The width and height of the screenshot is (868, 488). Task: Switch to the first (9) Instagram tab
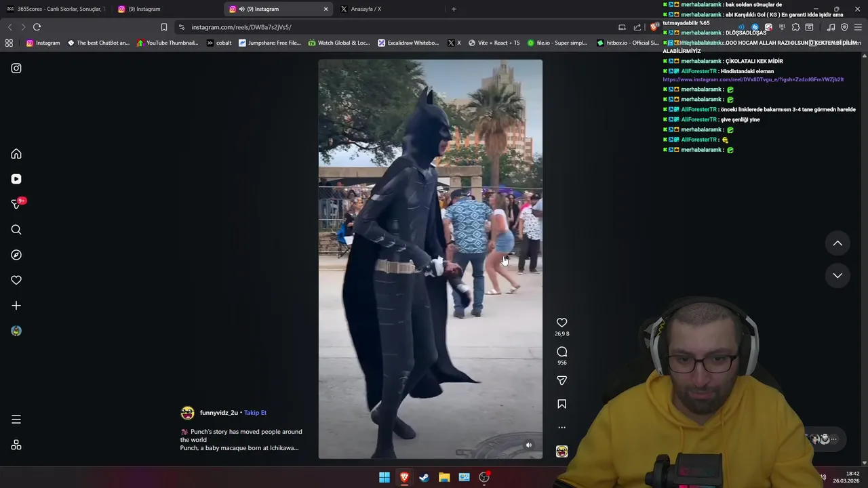[x=166, y=9]
